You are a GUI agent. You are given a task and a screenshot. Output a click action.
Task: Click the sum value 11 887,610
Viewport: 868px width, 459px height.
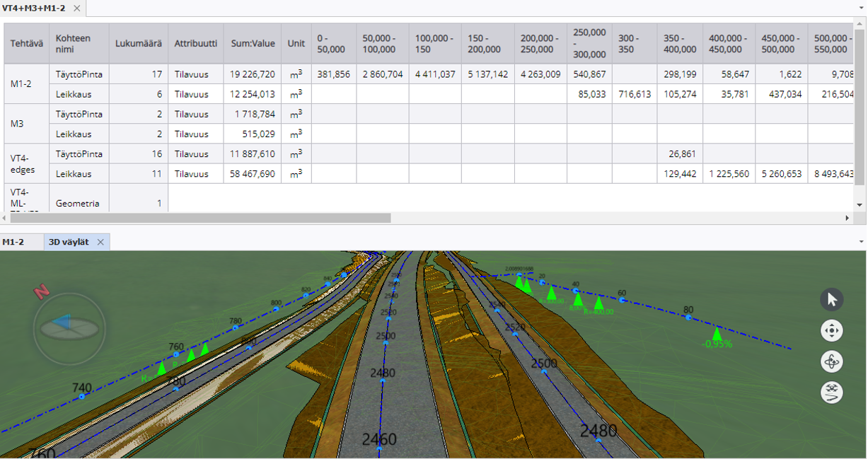click(x=253, y=153)
